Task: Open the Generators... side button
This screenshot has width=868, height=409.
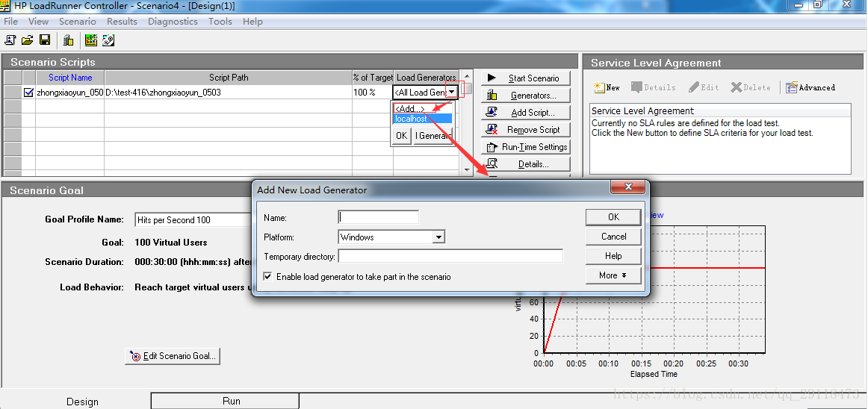Action: click(x=525, y=96)
